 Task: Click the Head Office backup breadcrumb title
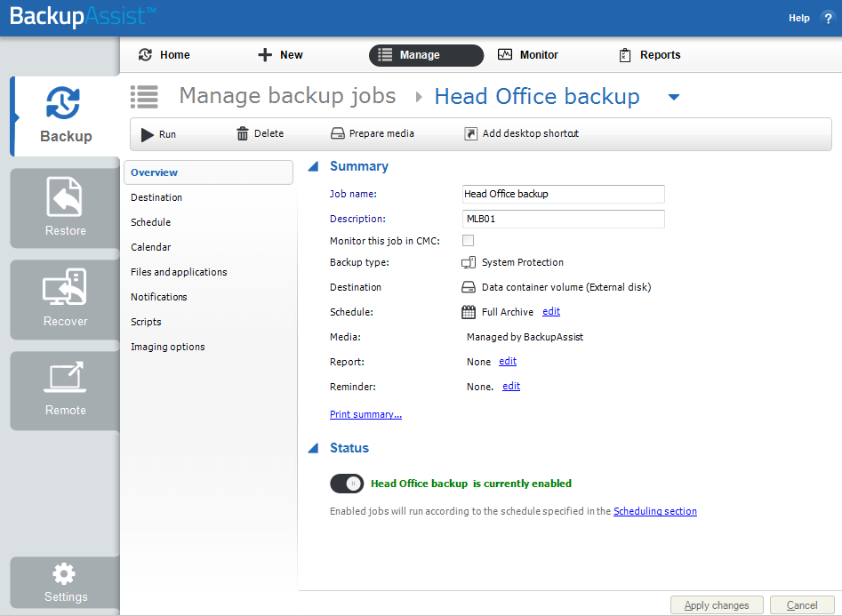(537, 97)
